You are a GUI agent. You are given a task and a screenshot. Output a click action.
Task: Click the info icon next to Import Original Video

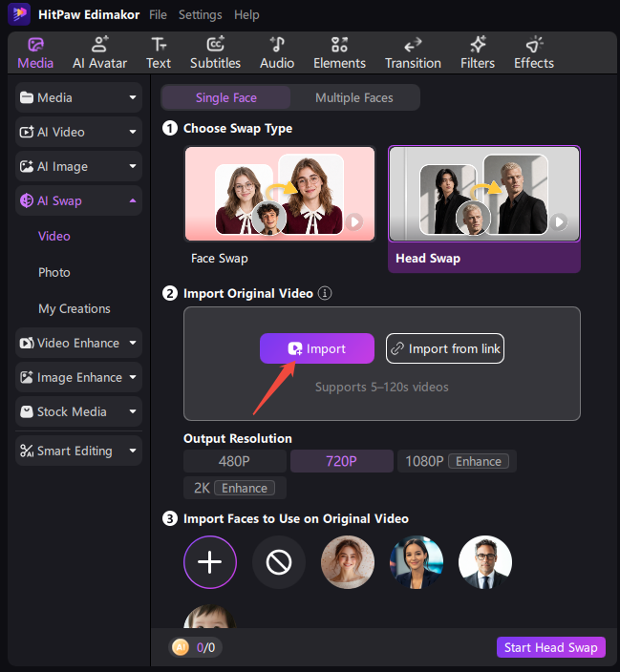tap(325, 293)
